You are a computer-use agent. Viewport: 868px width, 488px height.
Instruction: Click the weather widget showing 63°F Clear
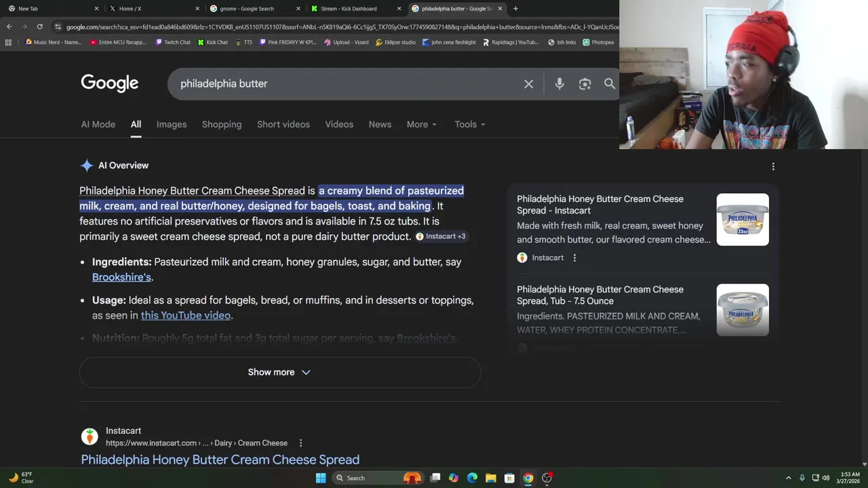[20, 478]
